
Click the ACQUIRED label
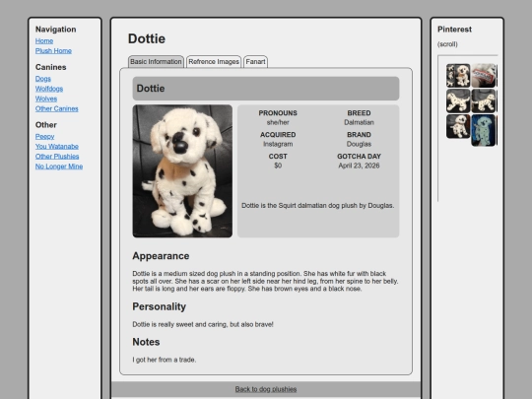(x=278, y=135)
